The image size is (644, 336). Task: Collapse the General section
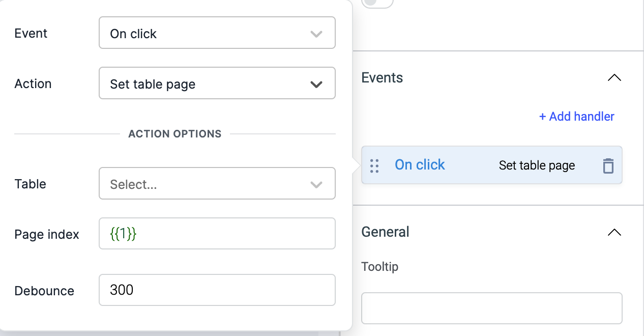614,232
